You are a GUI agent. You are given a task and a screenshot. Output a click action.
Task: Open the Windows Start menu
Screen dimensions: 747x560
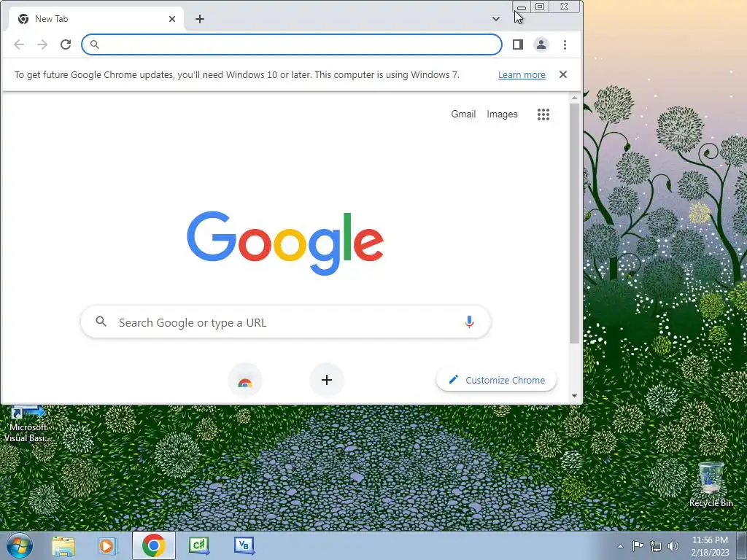(20, 545)
